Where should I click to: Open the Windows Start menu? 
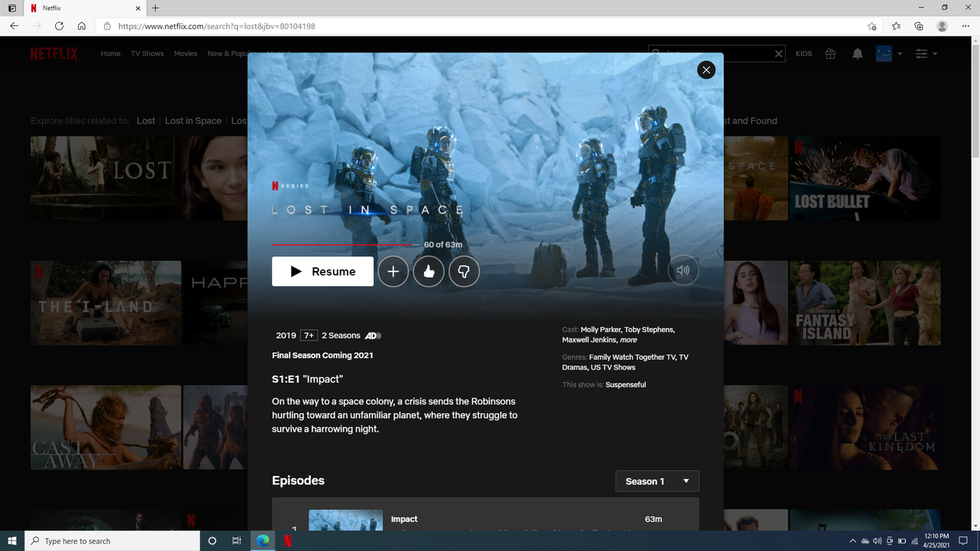(12, 541)
